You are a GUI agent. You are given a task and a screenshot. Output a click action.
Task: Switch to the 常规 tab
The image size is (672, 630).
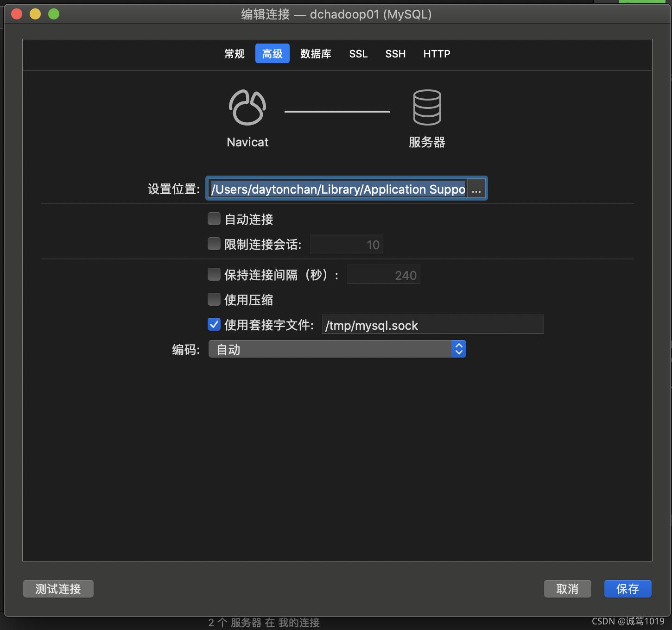[235, 54]
